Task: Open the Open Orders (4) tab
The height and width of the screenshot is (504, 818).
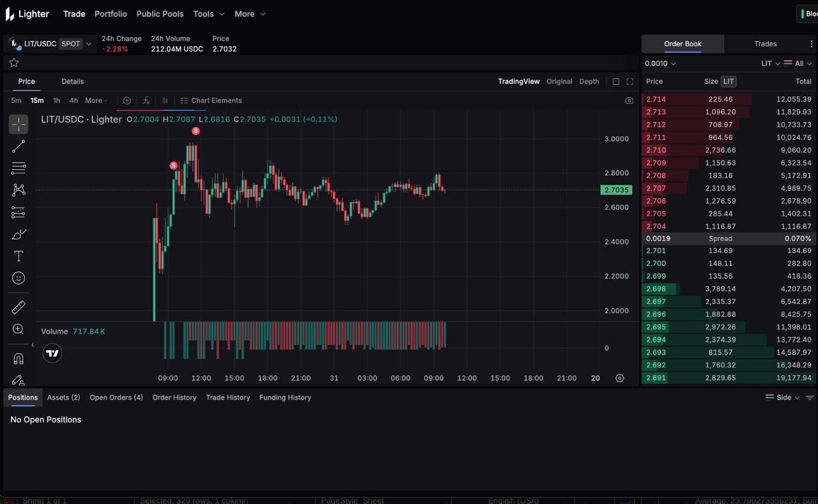Action: 116,397
